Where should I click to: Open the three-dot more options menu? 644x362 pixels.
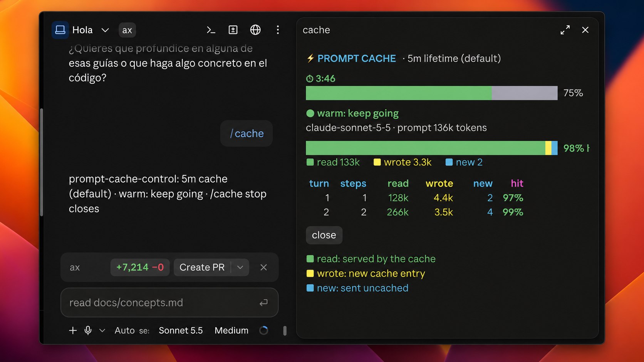click(x=278, y=30)
